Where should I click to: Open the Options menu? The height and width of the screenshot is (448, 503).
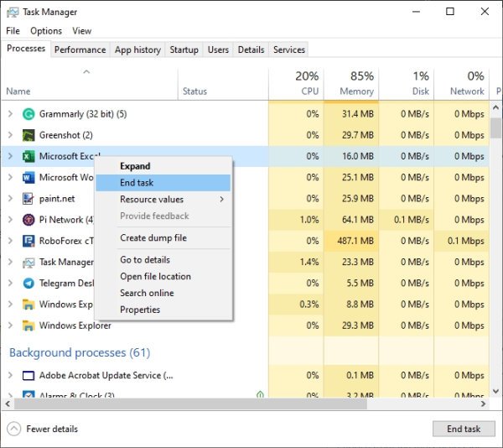point(46,31)
